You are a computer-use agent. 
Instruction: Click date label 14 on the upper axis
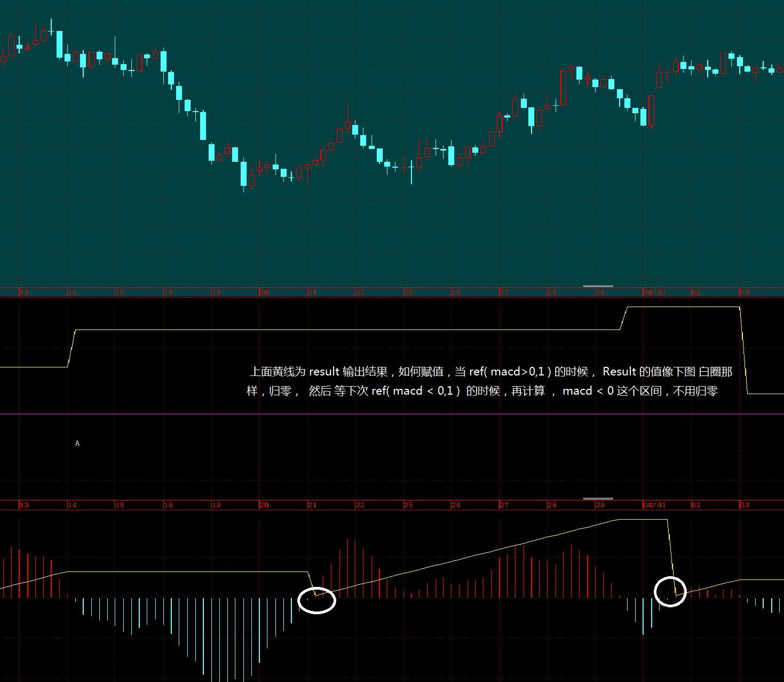coord(73,293)
